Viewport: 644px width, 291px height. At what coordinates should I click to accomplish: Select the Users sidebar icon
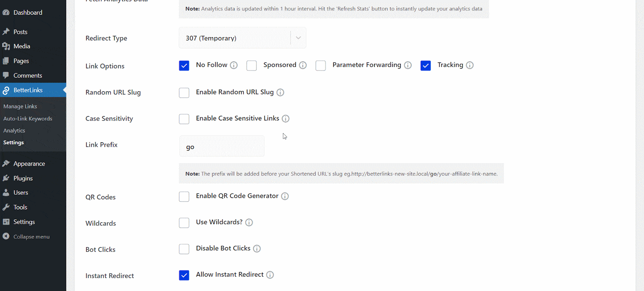point(7,192)
